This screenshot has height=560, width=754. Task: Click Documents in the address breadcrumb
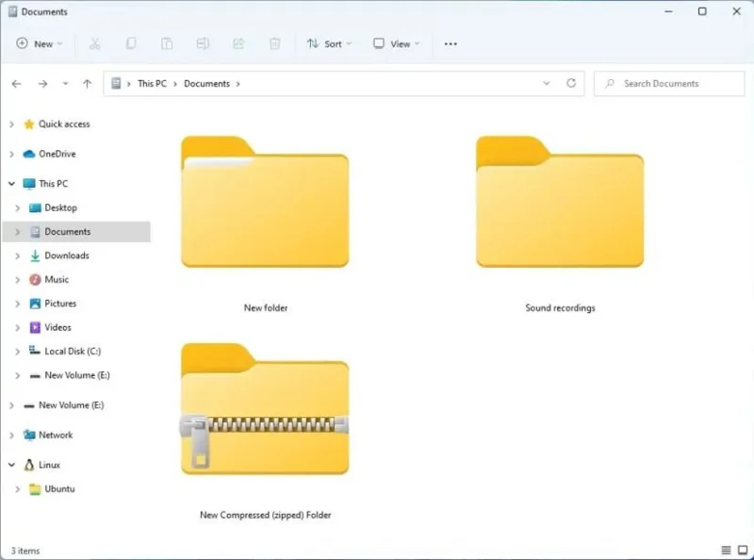(206, 84)
